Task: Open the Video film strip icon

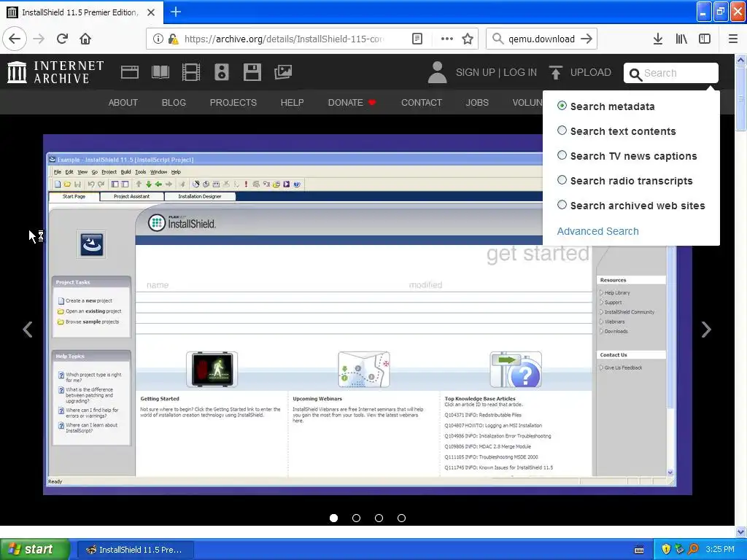Action: click(191, 72)
